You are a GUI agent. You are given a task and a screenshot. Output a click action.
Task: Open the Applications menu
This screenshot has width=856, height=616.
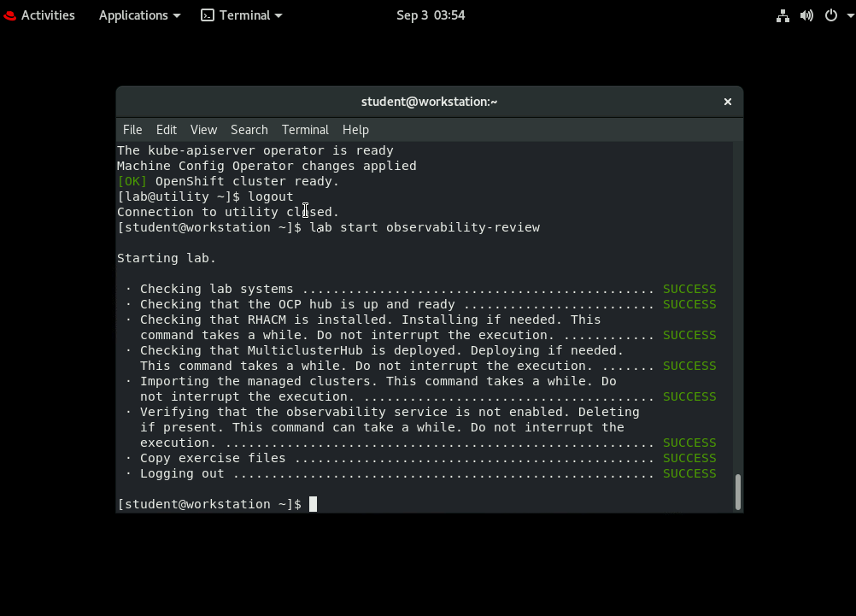139,15
